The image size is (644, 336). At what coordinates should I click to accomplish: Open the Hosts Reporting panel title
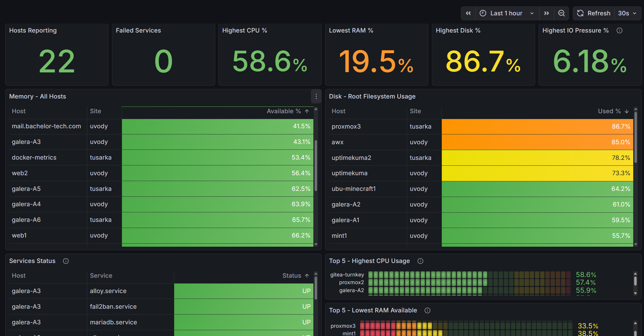pos(33,30)
